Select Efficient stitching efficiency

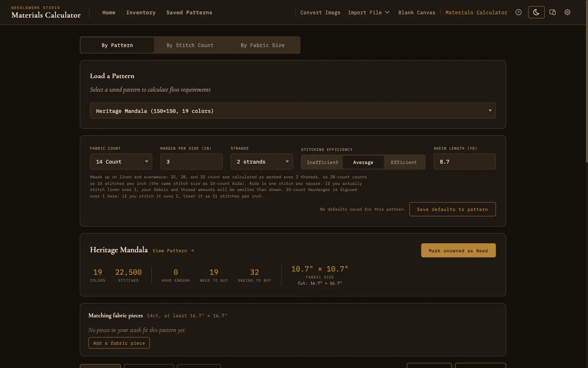click(404, 162)
